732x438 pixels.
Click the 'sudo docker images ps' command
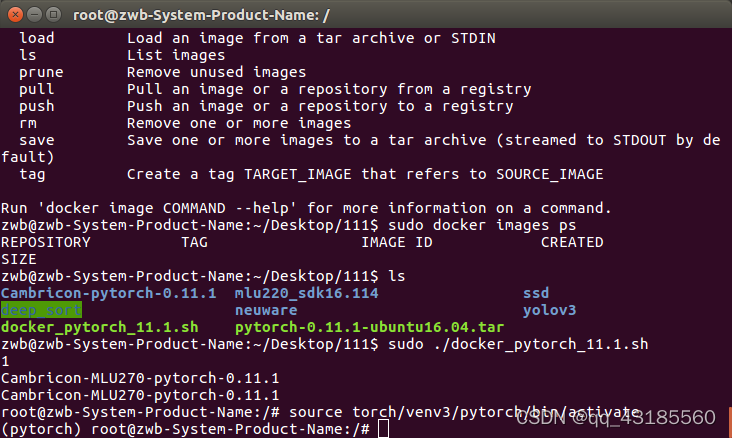(x=482, y=226)
